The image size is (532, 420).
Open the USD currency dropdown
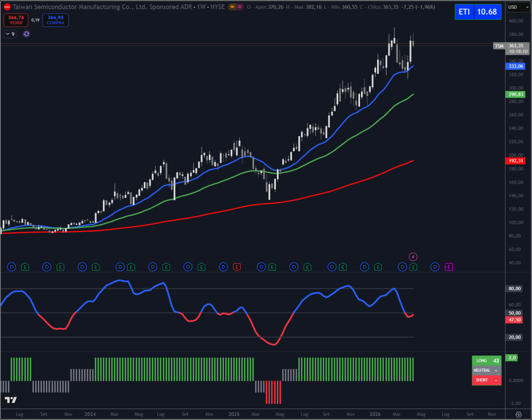[x=517, y=8]
